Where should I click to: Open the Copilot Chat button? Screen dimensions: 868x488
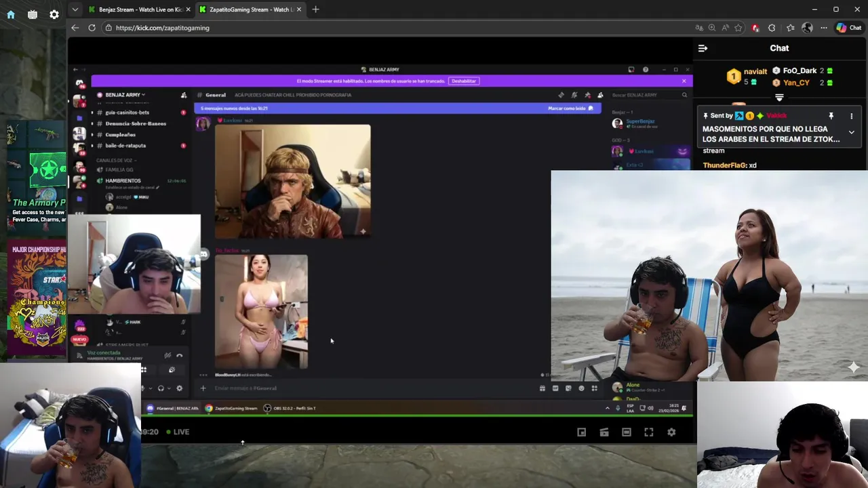click(849, 28)
